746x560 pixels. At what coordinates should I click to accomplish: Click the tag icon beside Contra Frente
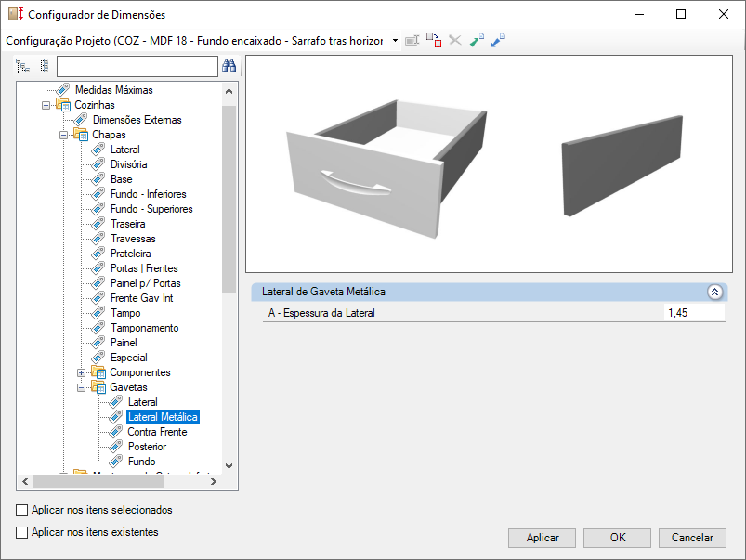[115, 432]
